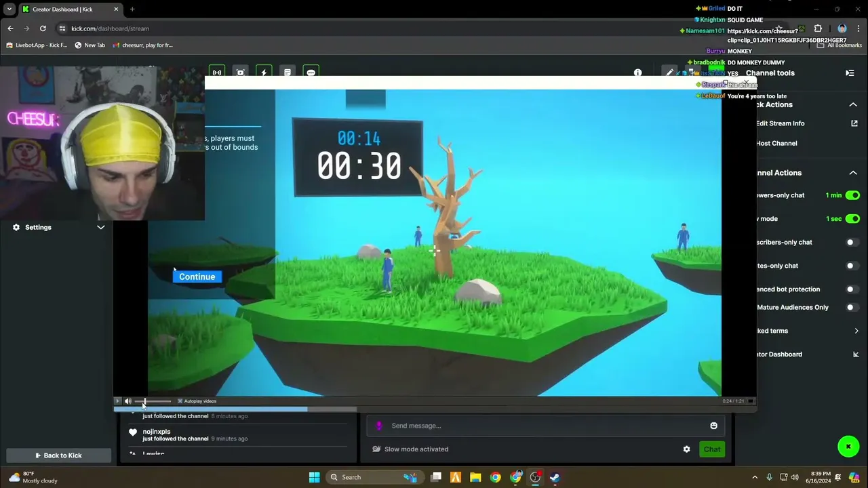Reload the page in Chrome
The image size is (868, 488).
43,28
